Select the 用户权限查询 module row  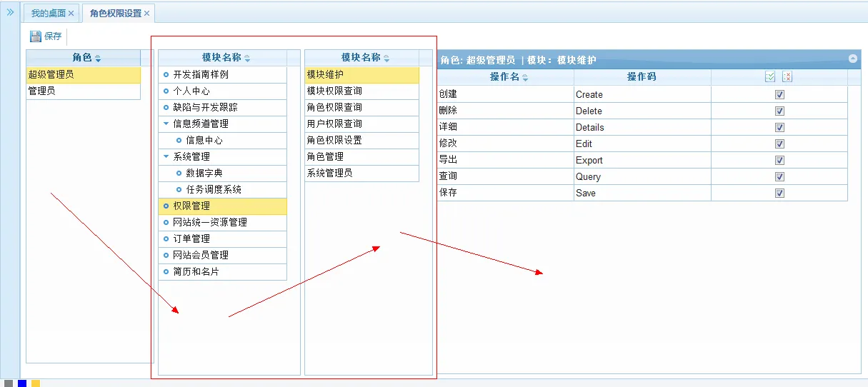(x=362, y=124)
